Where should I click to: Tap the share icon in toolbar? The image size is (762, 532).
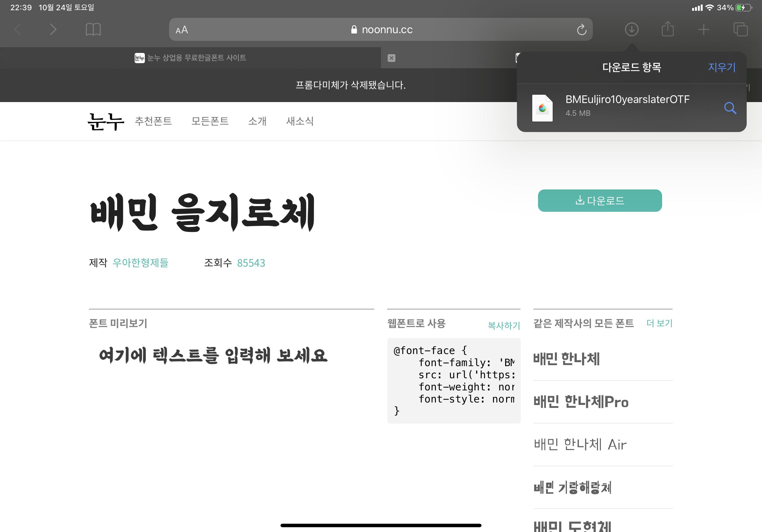coord(668,30)
